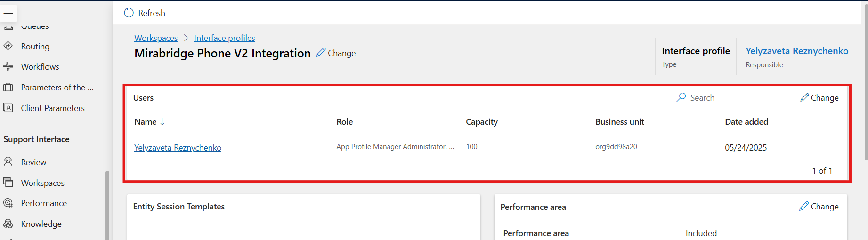Click the main page vertical scrollbar
The image size is (868, 240).
pos(866,82)
